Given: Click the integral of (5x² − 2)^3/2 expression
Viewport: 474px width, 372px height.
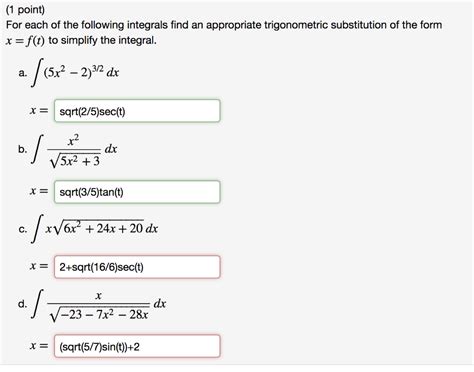Looking at the screenshot, I should tap(75, 72).
